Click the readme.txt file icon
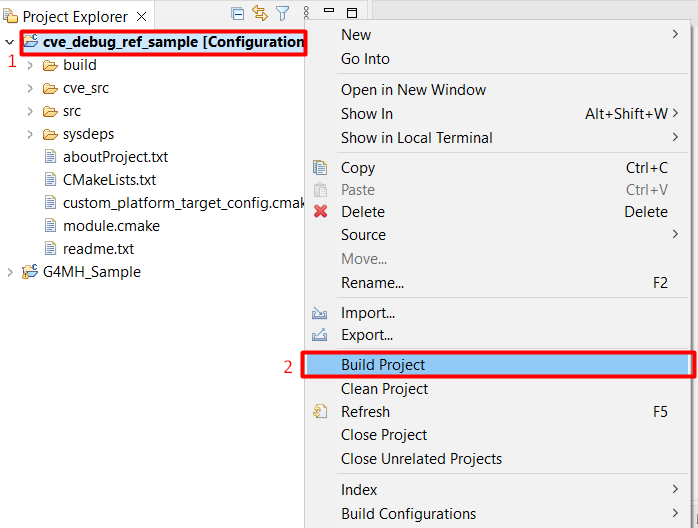 point(51,249)
